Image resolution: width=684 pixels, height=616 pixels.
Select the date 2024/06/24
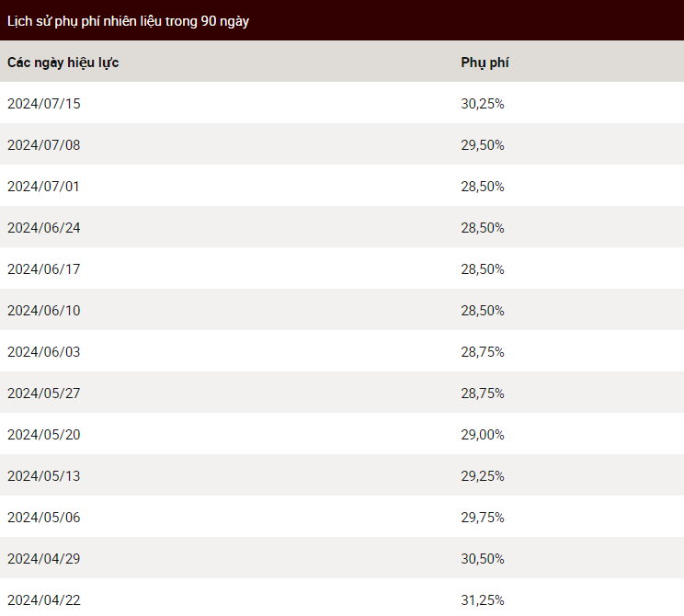tap(43, 228)
